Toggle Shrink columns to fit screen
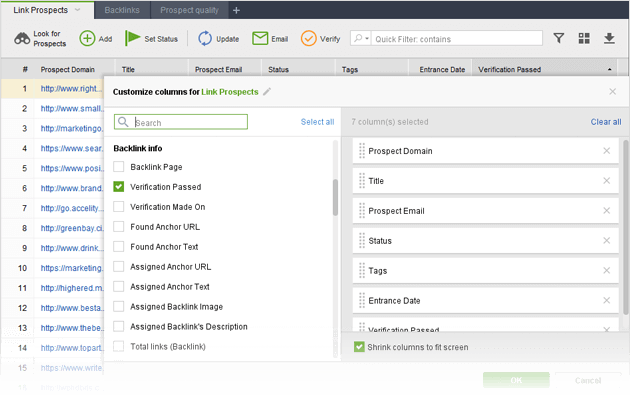The height and width of the screenshot is (395, 630). click(x=359, y=347)
